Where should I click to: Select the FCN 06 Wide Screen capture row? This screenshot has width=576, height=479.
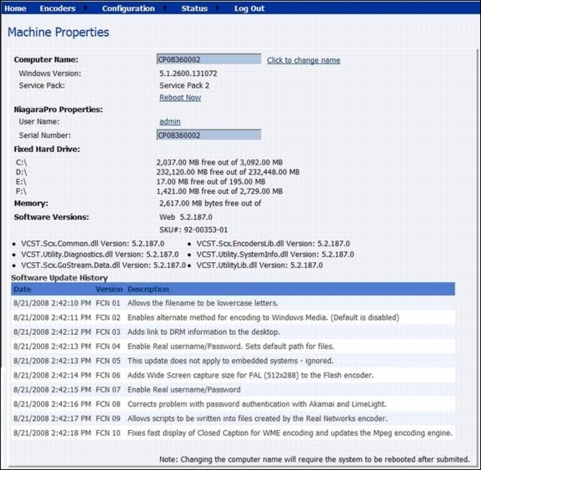point(233,375)
